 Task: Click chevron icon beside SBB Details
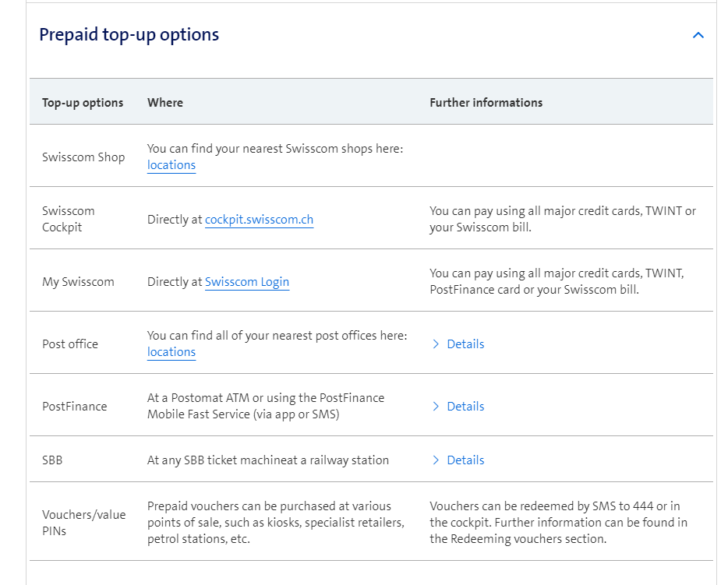point(436,460)
